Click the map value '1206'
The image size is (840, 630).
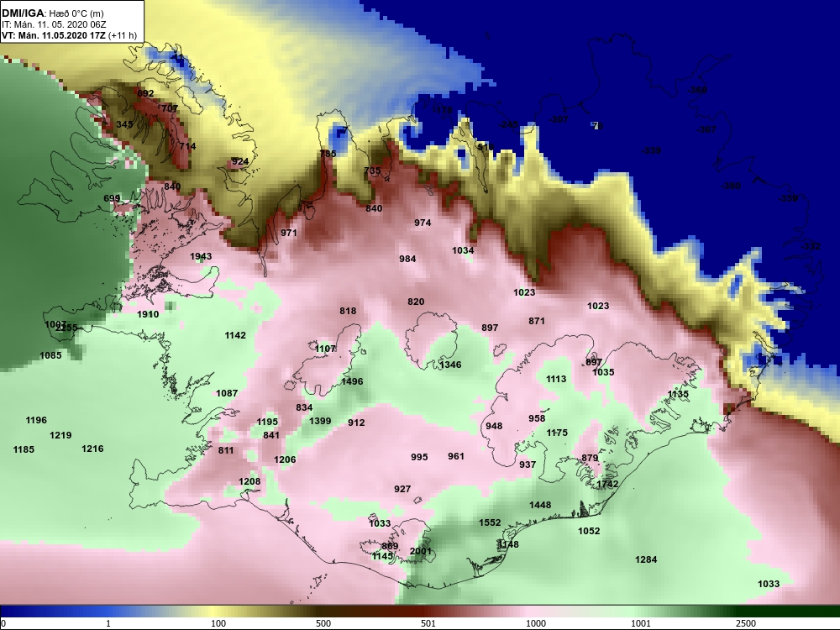[285, 459]
